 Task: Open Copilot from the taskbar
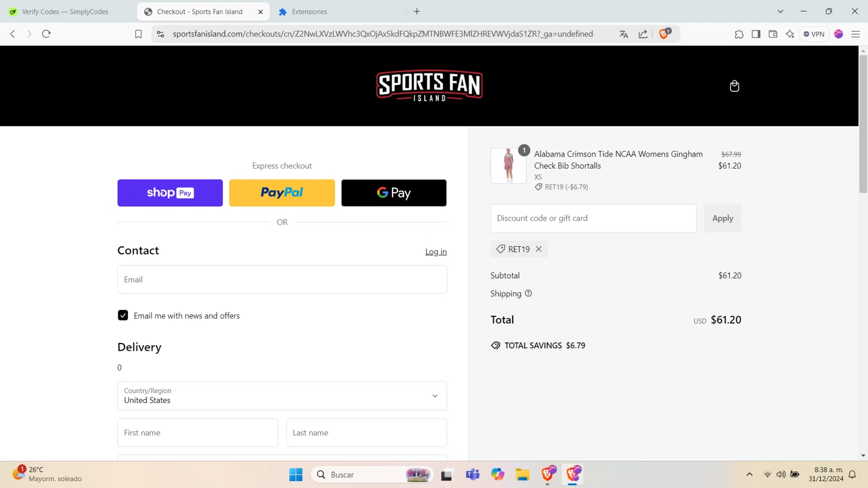coord(498,475)
